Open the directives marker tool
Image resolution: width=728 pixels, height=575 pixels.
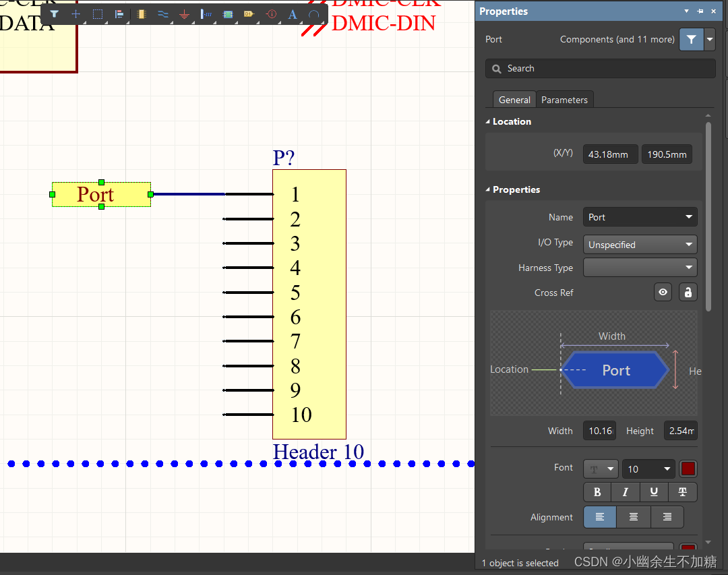click(x=271, y=14)
